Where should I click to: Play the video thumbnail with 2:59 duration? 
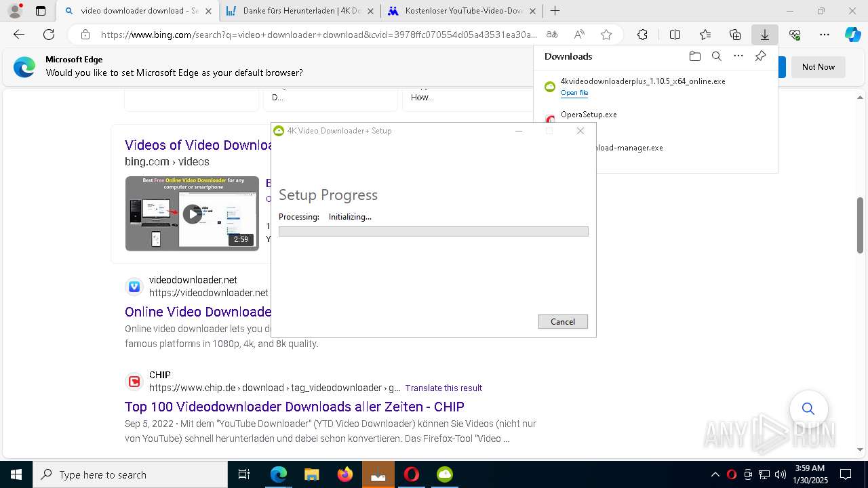coord(192,213)
